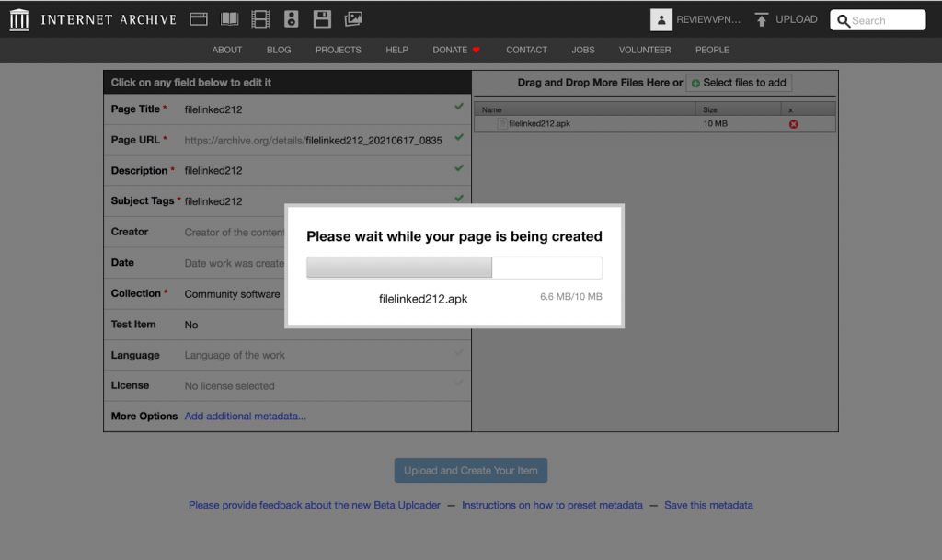Screen dimensions: 942x560
Task: Open Add additional metadata link
Action: (x=245, y=416)
